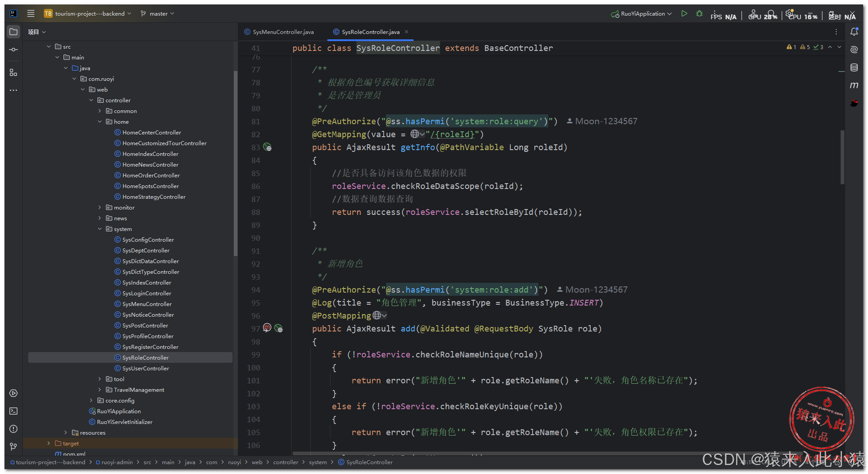Open the Services tool window
The width and height of the screenshot is (868, 474).
pos(13,393)
